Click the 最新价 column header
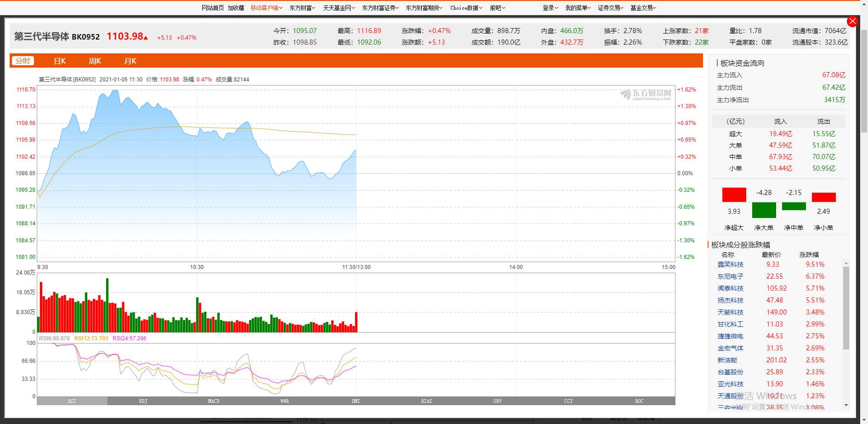Image resolution: width=868 pixels, height=424 pixels. tap(772, 254)
